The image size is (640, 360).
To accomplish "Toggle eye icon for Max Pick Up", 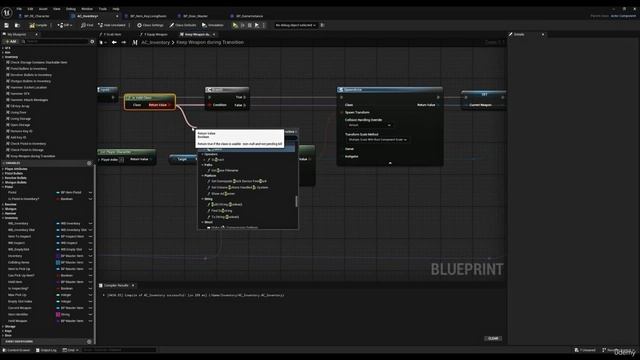I will coord(90,295).
